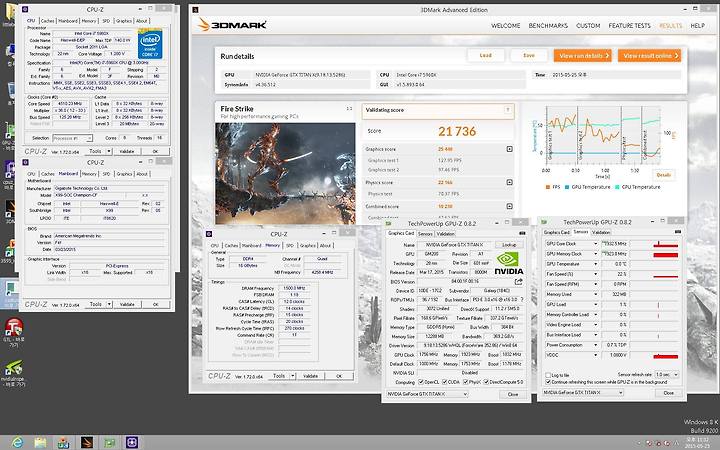This screenshot has width=720, height=450.
Task: Expand the Physics score details plus icon
Action: 509,182
